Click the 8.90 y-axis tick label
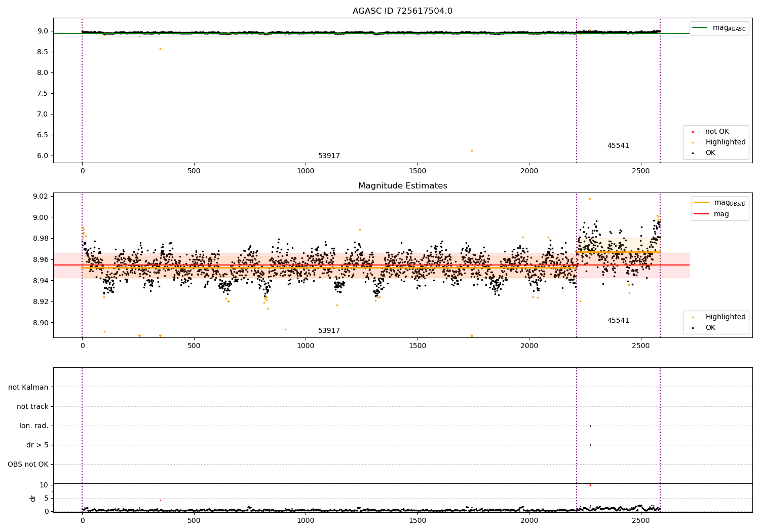760x532 pixels. pyautogui.click(x=40, y=323)
